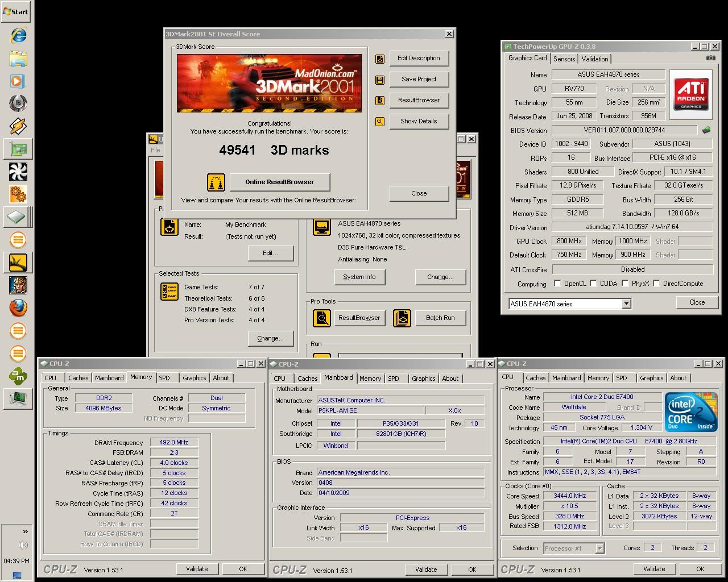
Task: Open Windows Explorer folder icon in taskbar
Action: tap(18, 58)
